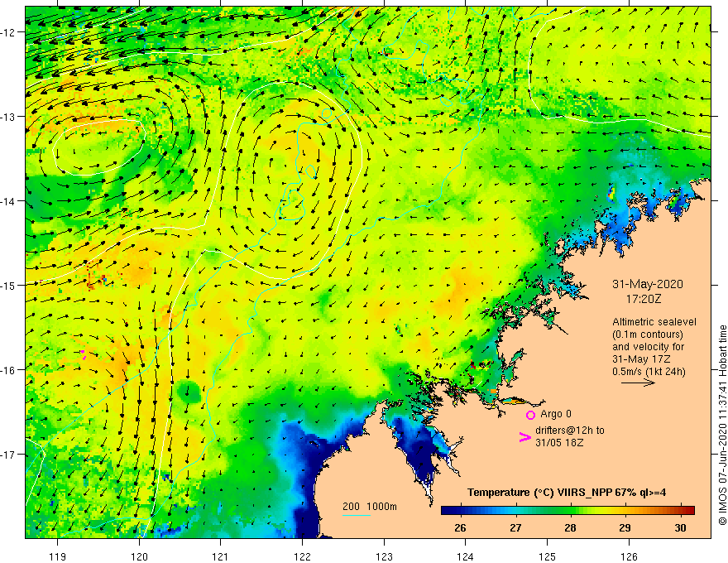Click the magenta drifter marker near 119.3, -15.8
Viewport: 728px width, 563px height.
(x=84, y=354)
